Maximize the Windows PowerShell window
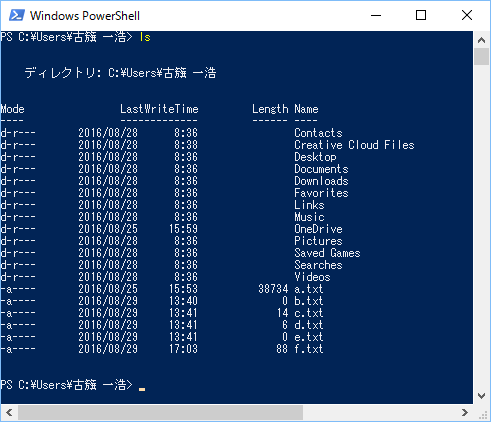Viewport: 491px width, 422px height. pyautogui.click(x=421, y=15)
